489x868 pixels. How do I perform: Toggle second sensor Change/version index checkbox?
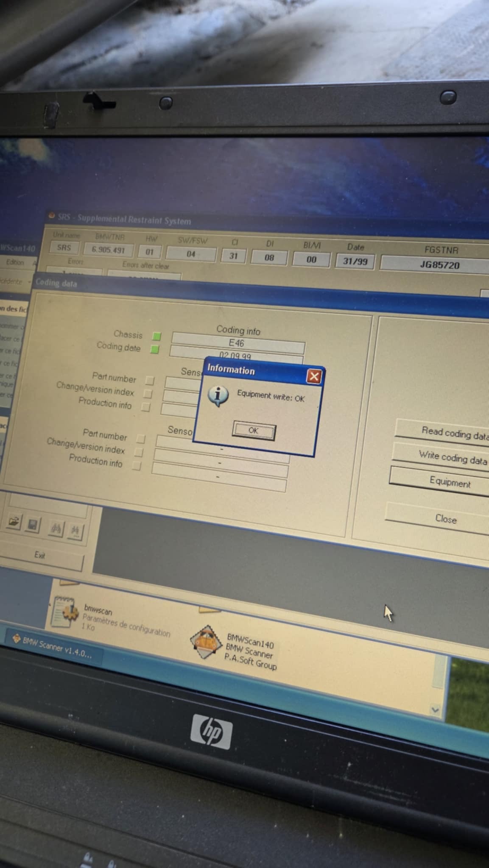tap(138, 452)
